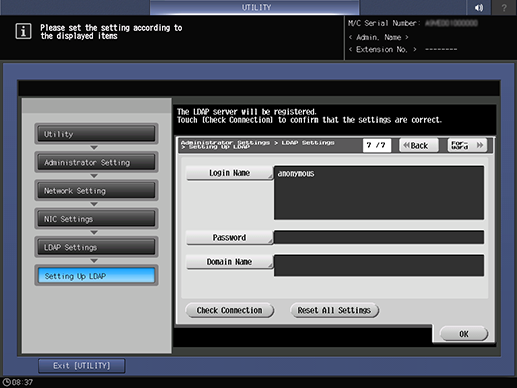Confirm with the OK button

pos(464,334)
